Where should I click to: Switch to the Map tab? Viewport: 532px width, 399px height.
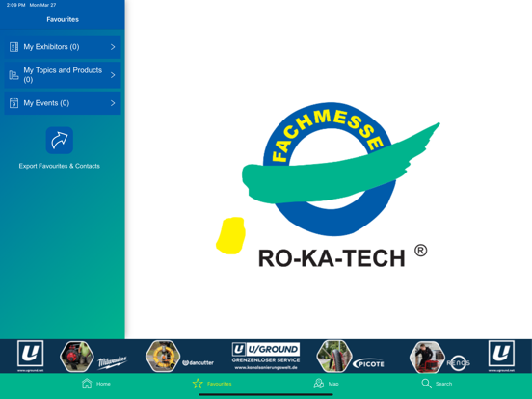click(x=326, y=384)
